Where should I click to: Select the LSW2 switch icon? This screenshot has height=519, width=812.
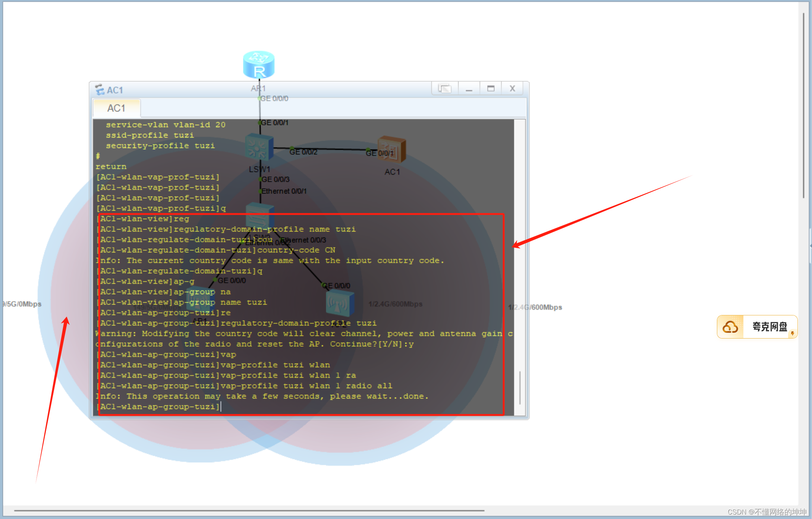[260, 216]
